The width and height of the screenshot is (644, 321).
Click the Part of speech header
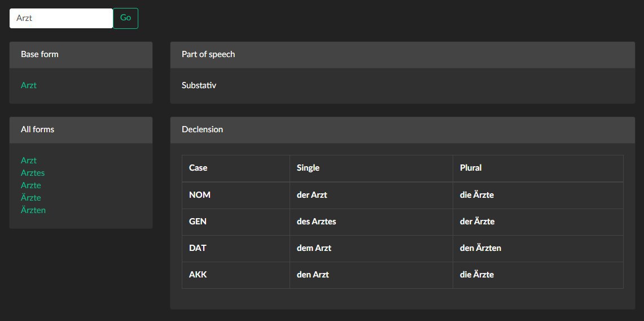402,55
